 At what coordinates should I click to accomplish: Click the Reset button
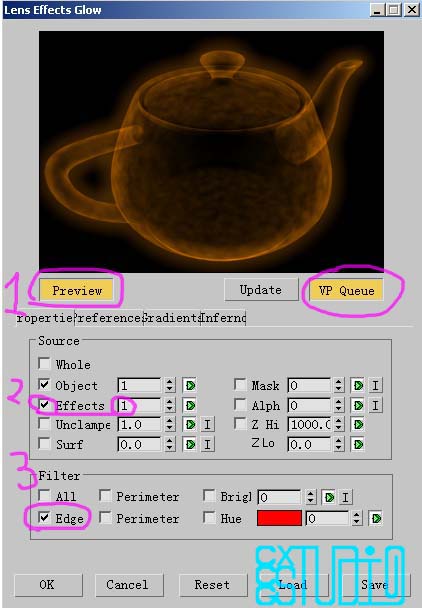pos(213,585)
